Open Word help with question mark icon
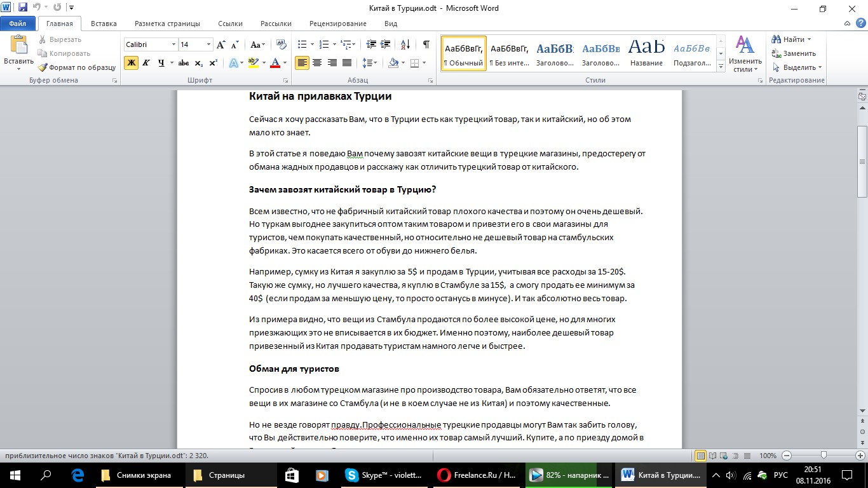The height and width of the screenshot is (488, 868). click(860, 24)
